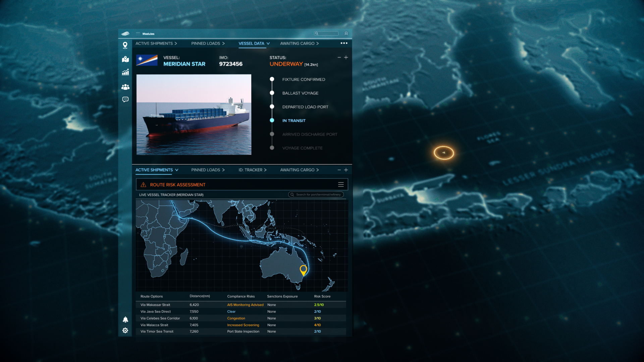The image size is (644, 362).
Task: Open the user profile icon near the search bar
Action: pos(346,33)
